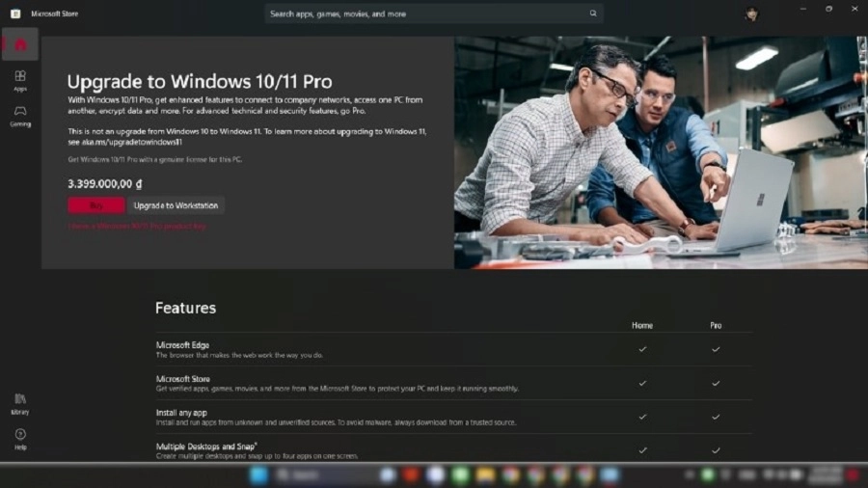This screenshot has width=868, height=488.
Task: Click the magnifier search icon
Action: 593,14
